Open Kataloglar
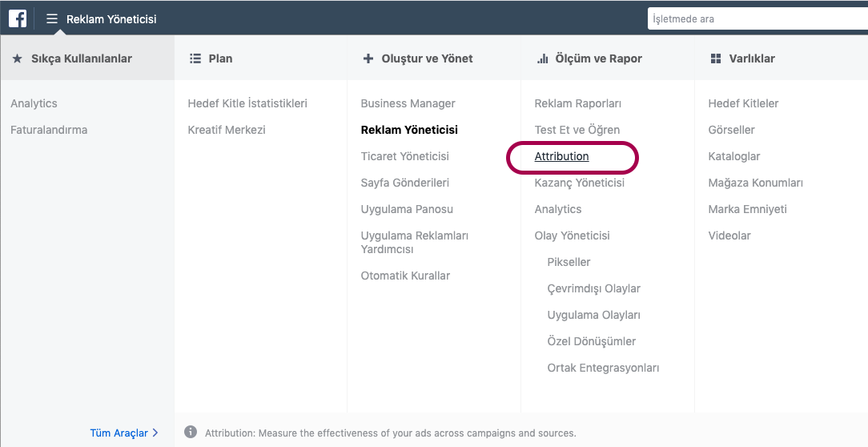 coord(734,156)
